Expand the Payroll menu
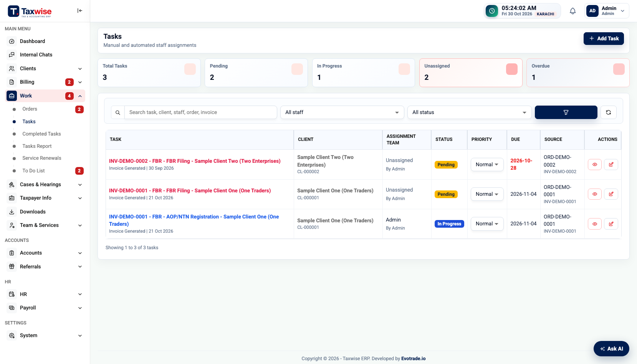The height and width of the screenshot is (364, 637). [46, 308]
